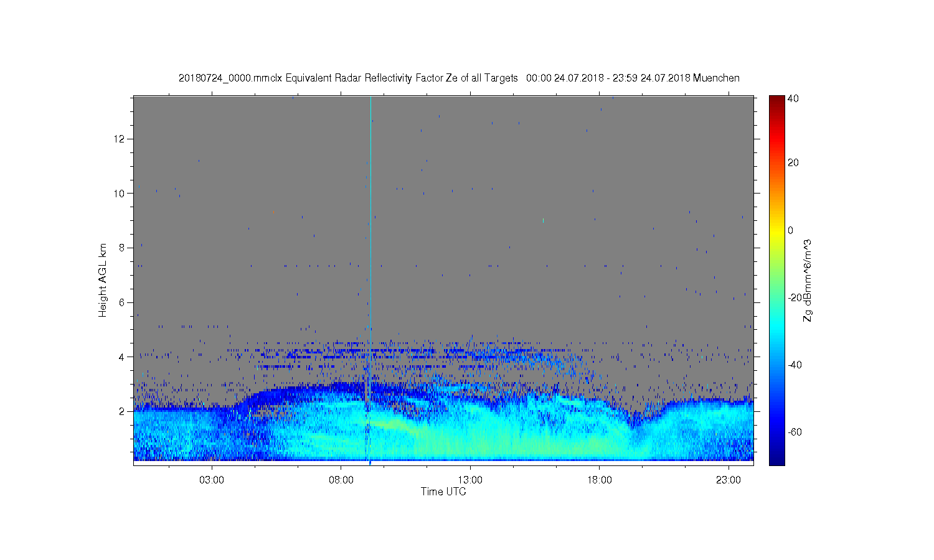Click the colorbar value label -40
934x560 pixels.
795,365
